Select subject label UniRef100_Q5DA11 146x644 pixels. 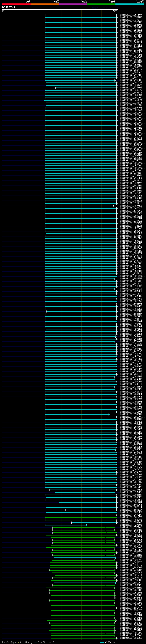click(x=131, y=289)
